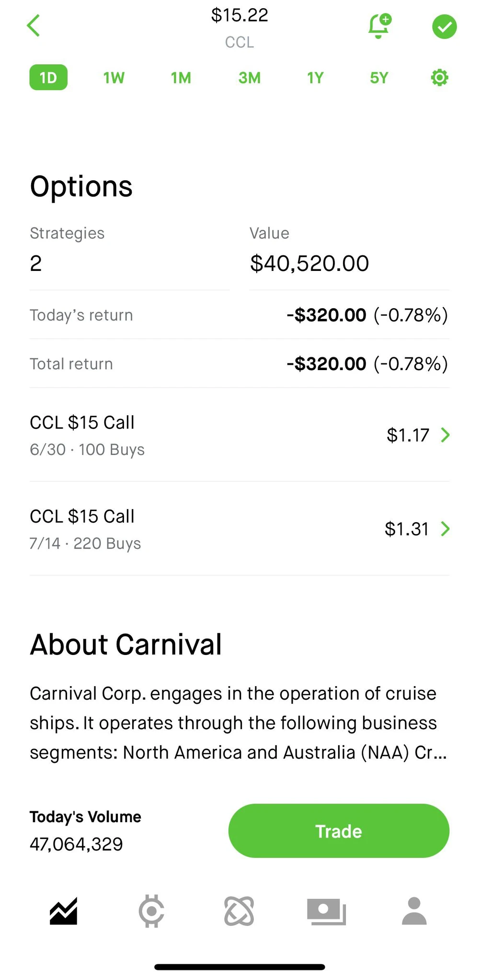Open the browse orbit icon
Viewport: 479px width, 980px height.
click(239, 911)
